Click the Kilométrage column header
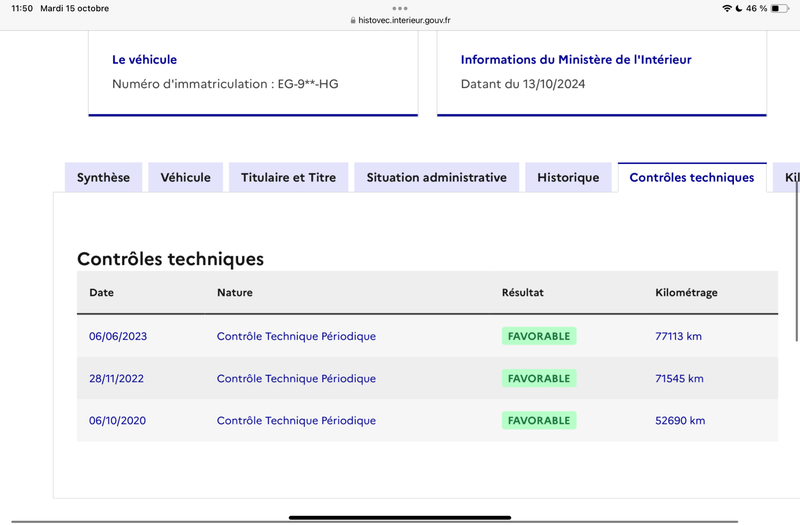 tap(686, 292)
